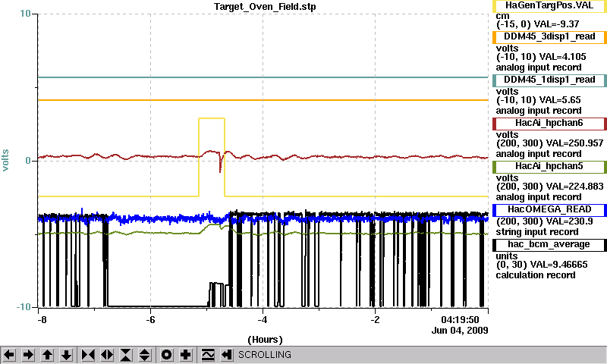The width and height of the screenshot is (607, 364).
Task: Select the HacAi_hpchan6 legend entry
Action: [x=549, y=124]
